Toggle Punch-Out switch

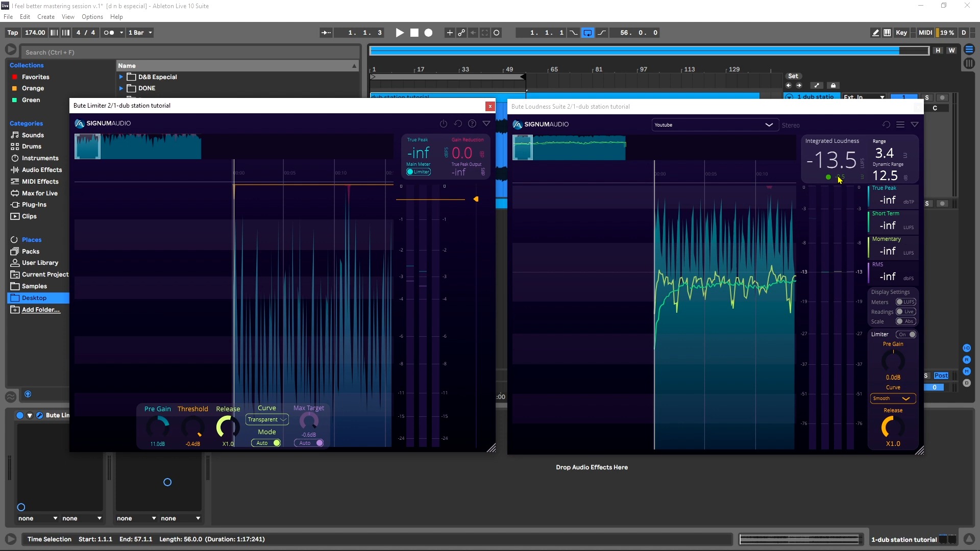click(x=602, y=33)
